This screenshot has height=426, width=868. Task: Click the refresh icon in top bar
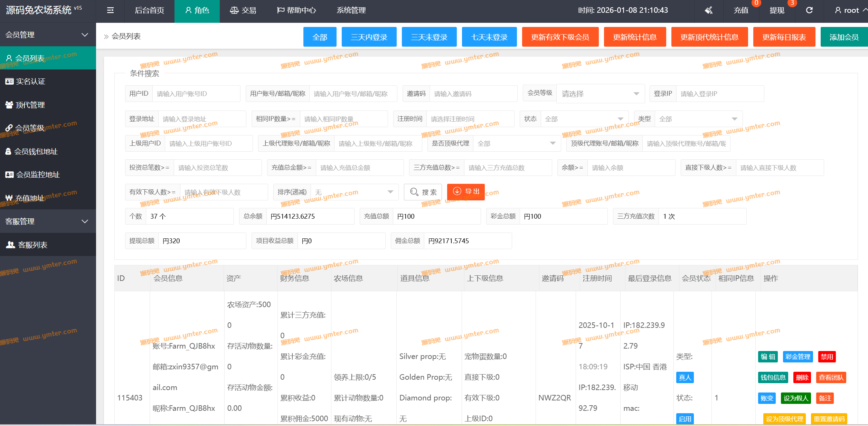pos(809,10)
